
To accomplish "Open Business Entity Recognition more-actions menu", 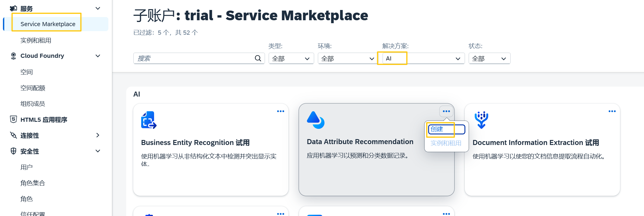I will click(281, 111).
